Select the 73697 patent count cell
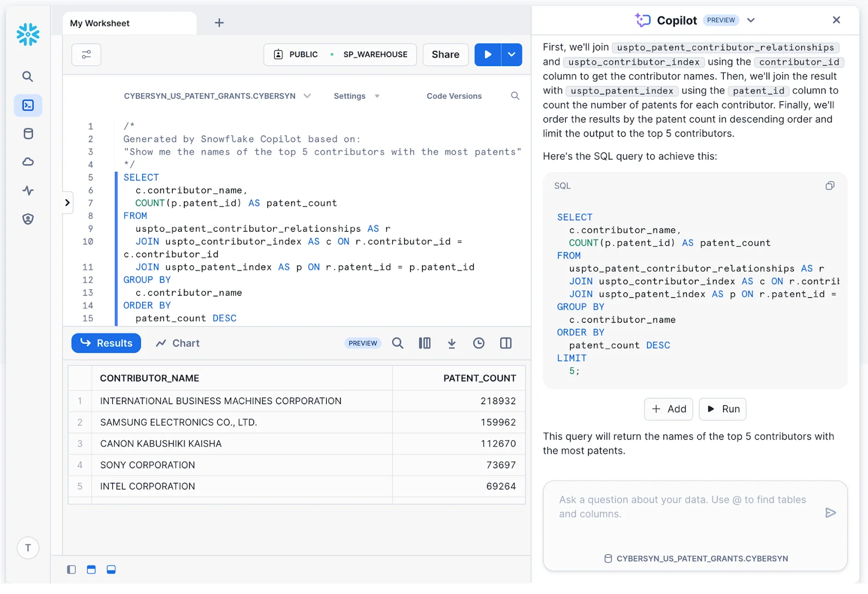The height and width of the screenshot is (594, 868). (459, 465)
